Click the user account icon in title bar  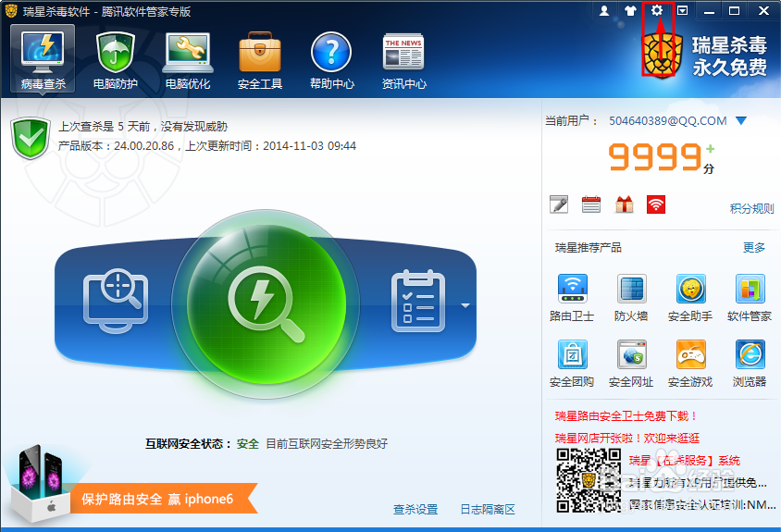tap(604, 10)
